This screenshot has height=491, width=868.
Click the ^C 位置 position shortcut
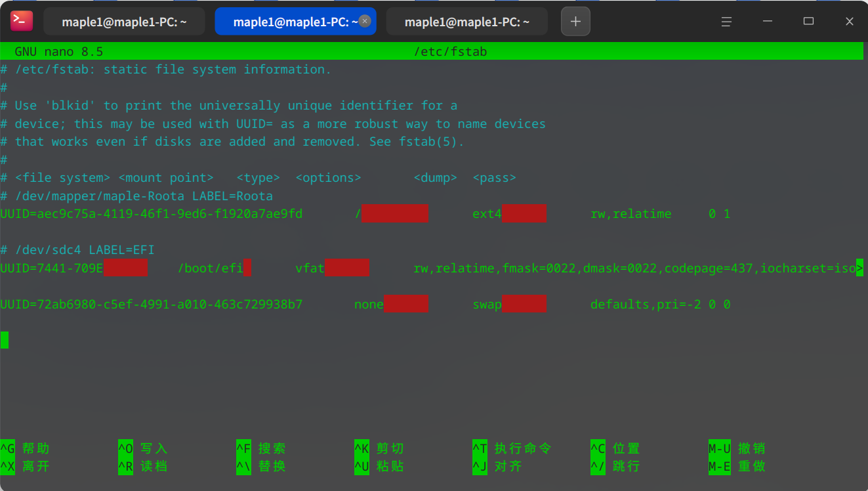click(615, 448)
